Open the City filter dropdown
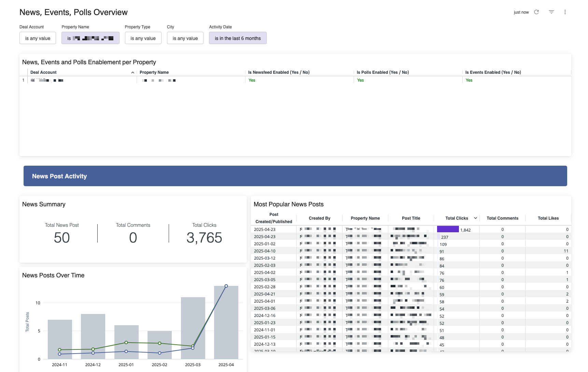 coord(185,38)
